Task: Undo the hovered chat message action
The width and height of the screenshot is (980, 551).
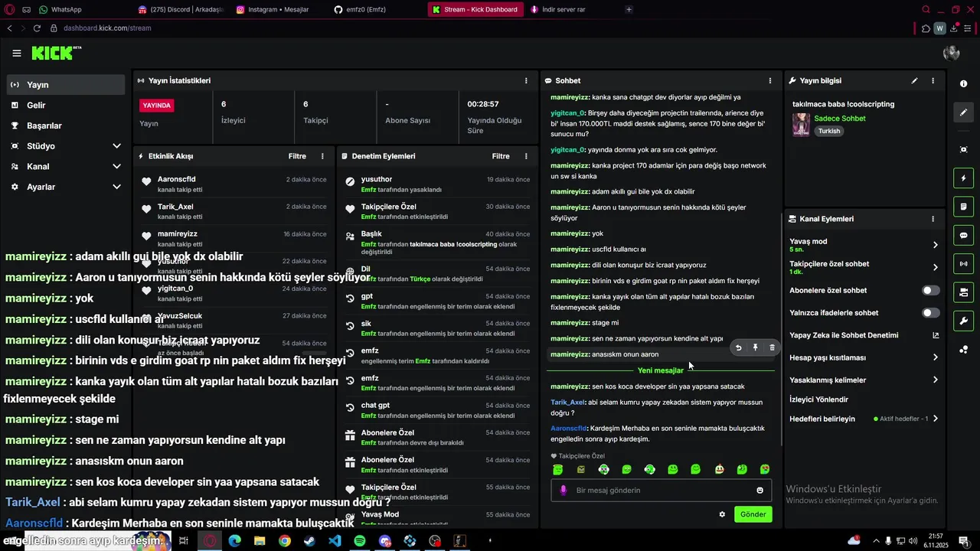Action: tap(738, 347)
